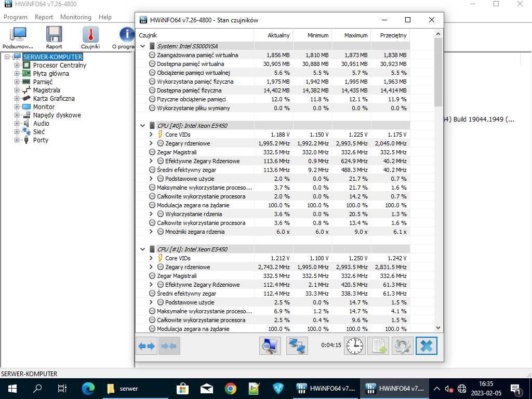This screenshot has height=399, width=532.
Task: Expand Wykorzystanie rdzenia row
Action: click(151, 214)
